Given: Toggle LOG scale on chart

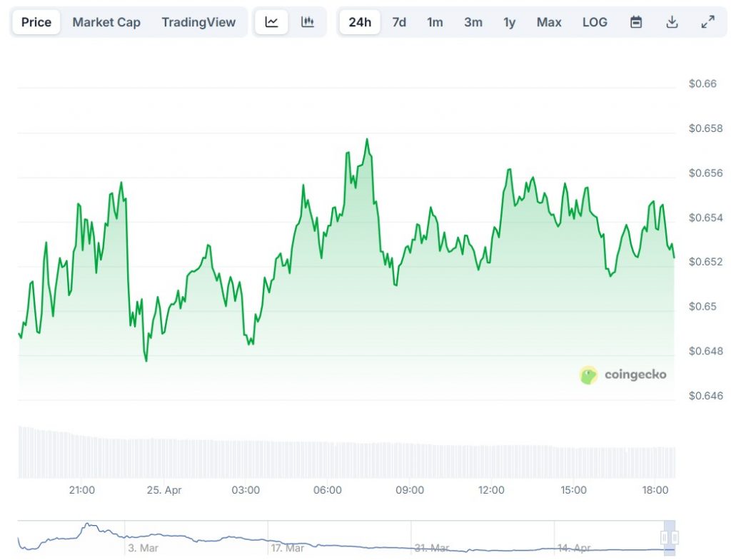Looking at the screenshot, I should click(595, 22).
